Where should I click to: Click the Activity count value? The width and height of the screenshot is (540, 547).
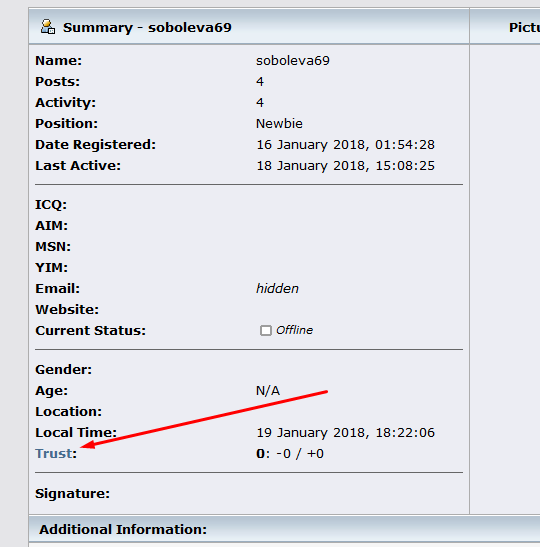pos(260,103)
